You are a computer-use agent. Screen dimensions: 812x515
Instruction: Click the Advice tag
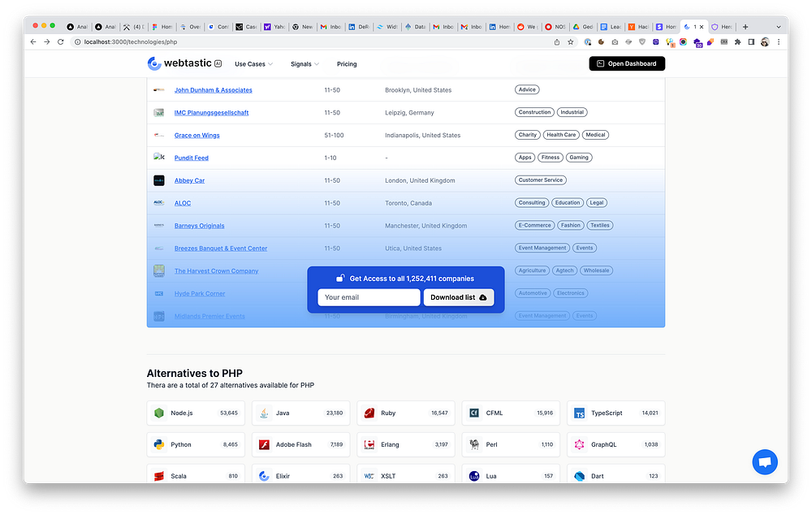click(x=527, y=89)
